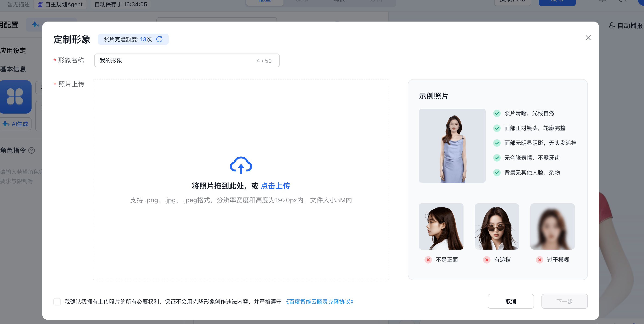Click the red X beside 过于模糊
The height and width of the screenshot is (324, 644).
[540, 260]
